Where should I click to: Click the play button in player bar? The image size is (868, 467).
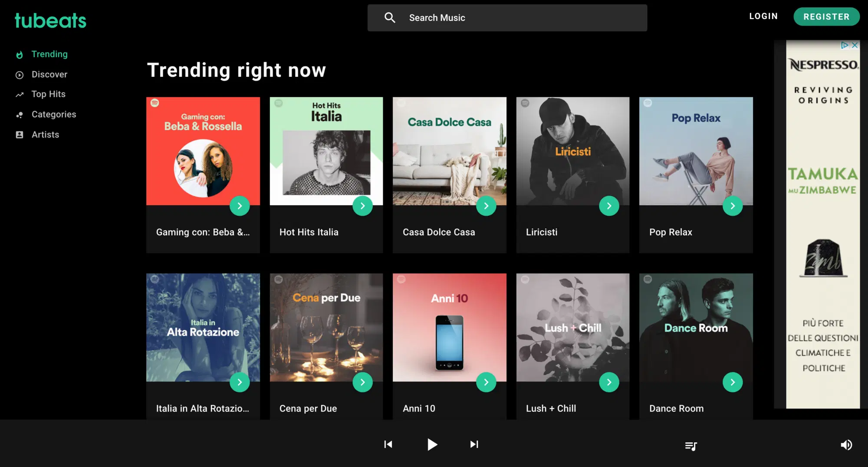(x=432, y=444)
